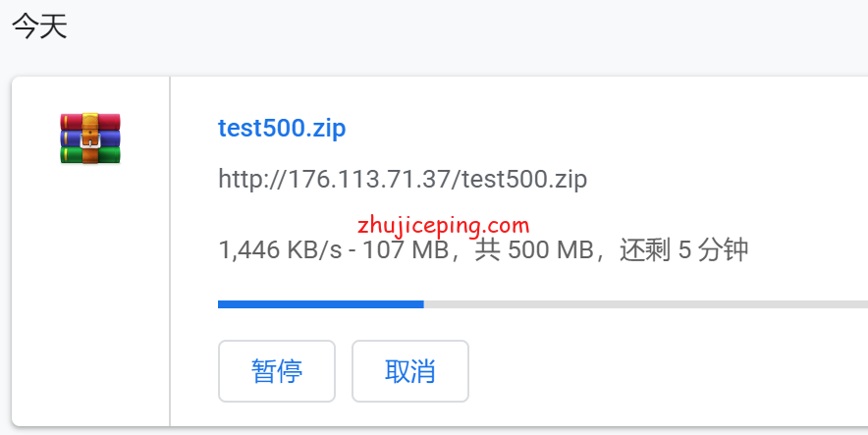This screenshot has height=435, width=868.
Task: Click the 还剩 5 分钟 remaining time text
Action: [x=683, y=249]
